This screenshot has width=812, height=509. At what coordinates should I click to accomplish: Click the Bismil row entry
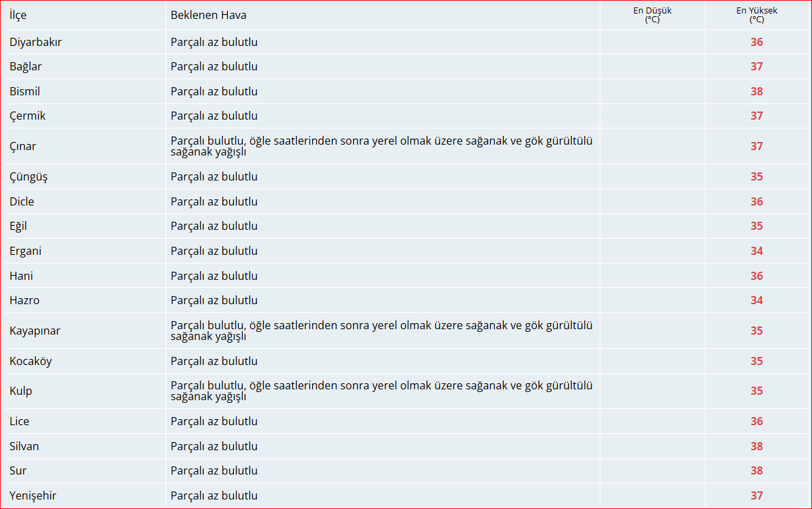point(28,91)
